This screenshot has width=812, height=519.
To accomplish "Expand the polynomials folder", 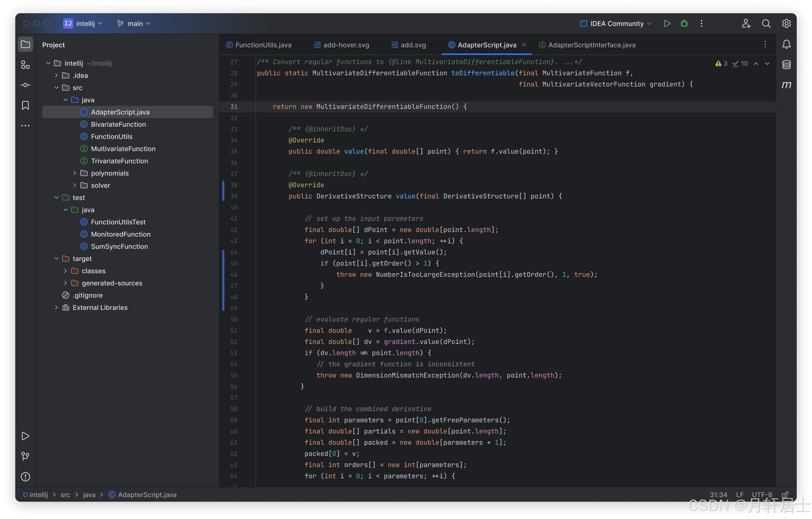I will [75, 173].
